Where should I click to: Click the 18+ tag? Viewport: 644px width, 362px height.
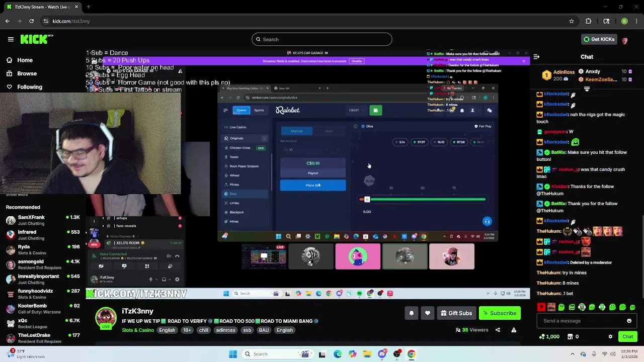187,330
